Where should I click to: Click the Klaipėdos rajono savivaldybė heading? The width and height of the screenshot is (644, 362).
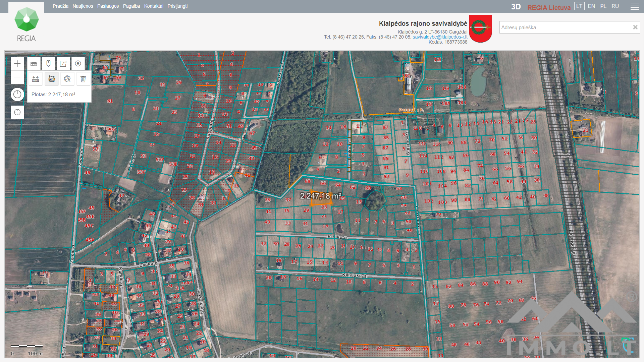[x=423, y=23]
